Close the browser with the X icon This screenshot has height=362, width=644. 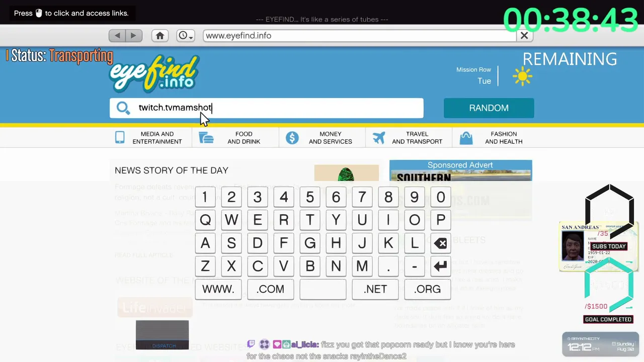tap(524, 36)
